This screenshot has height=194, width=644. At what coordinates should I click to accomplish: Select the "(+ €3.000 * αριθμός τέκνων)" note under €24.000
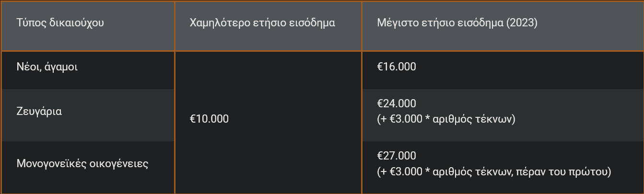(x=446, y=119)
